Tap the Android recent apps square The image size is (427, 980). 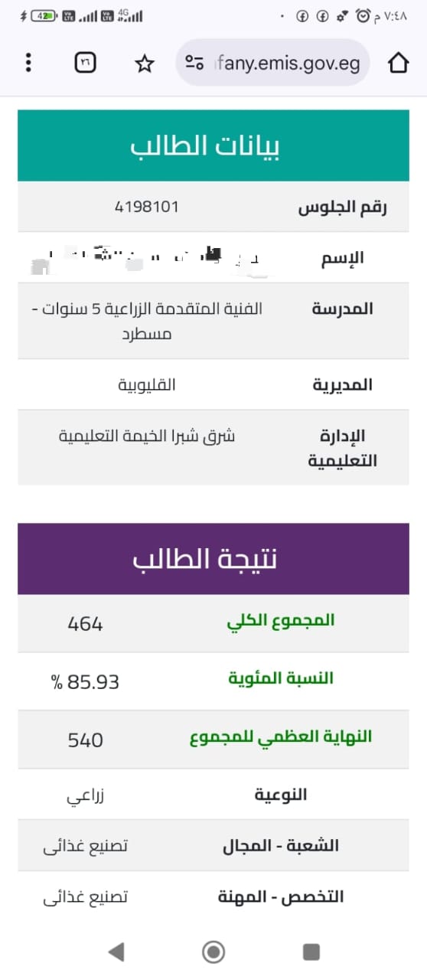click(311, 952)
